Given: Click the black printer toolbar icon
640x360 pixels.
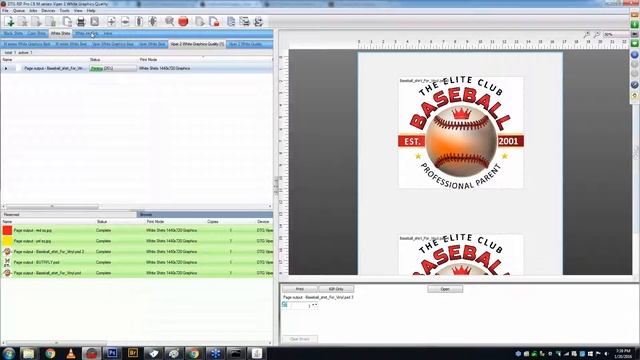Looking at the screenshot, I should click(x=81, y=22).
